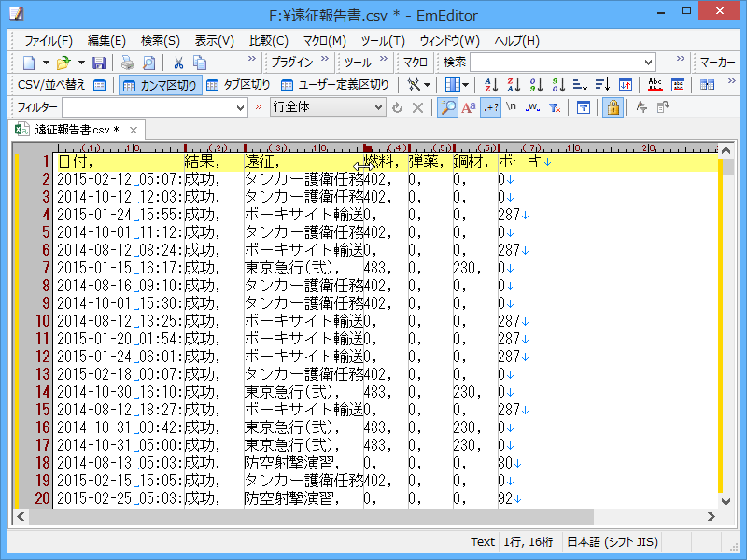Click the Save icon on the main toolbar
The image size is (747, 560).
pyautogui.click(x=99, y=63)
